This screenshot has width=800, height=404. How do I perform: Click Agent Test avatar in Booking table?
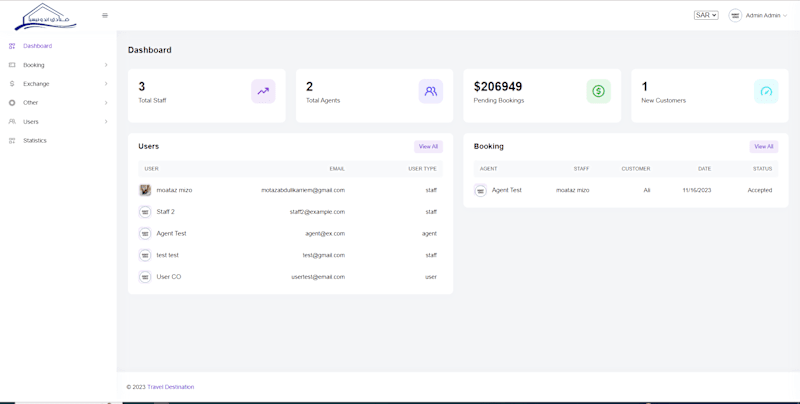[480, 190]
